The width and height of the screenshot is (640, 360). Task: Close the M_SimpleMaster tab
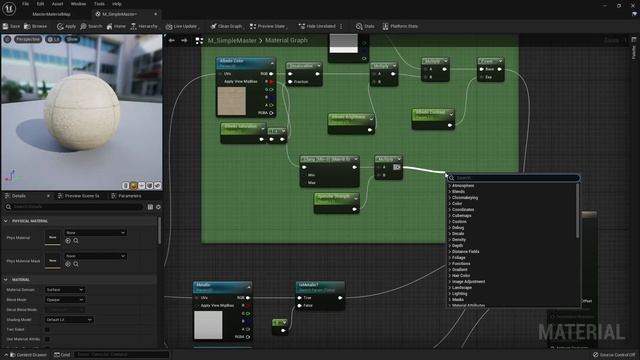click(156, 14)
